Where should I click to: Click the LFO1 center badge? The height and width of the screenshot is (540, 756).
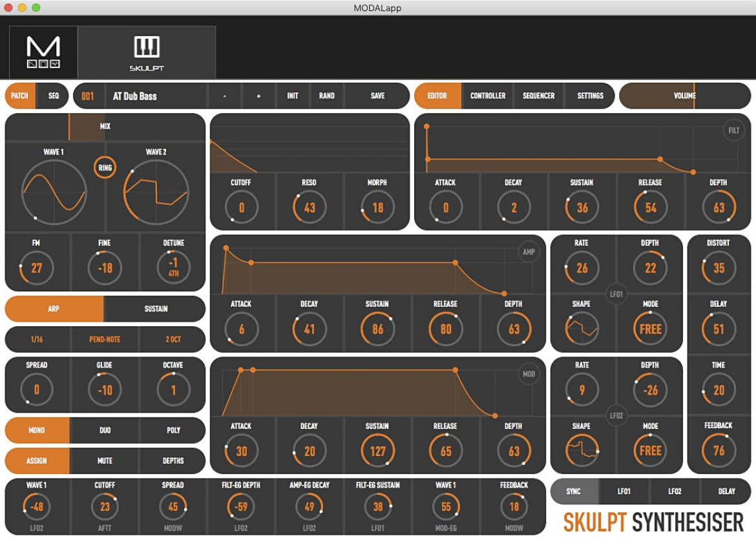(x=616, y=294)
